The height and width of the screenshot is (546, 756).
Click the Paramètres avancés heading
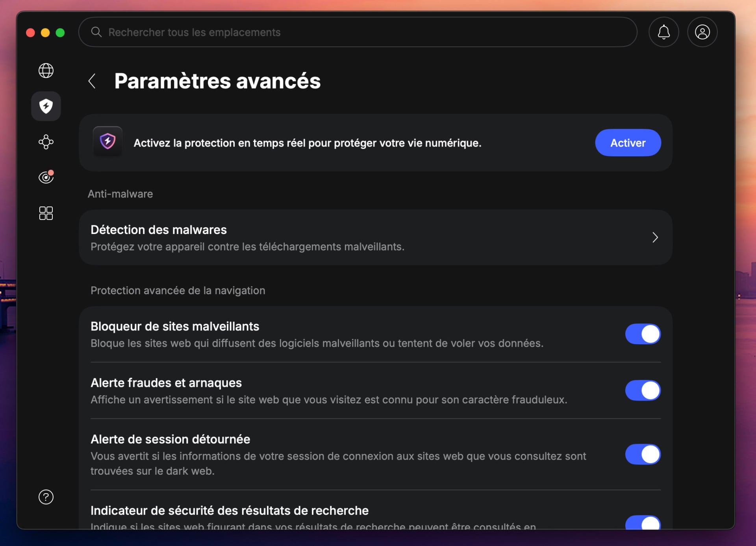[x=217, y=81]
